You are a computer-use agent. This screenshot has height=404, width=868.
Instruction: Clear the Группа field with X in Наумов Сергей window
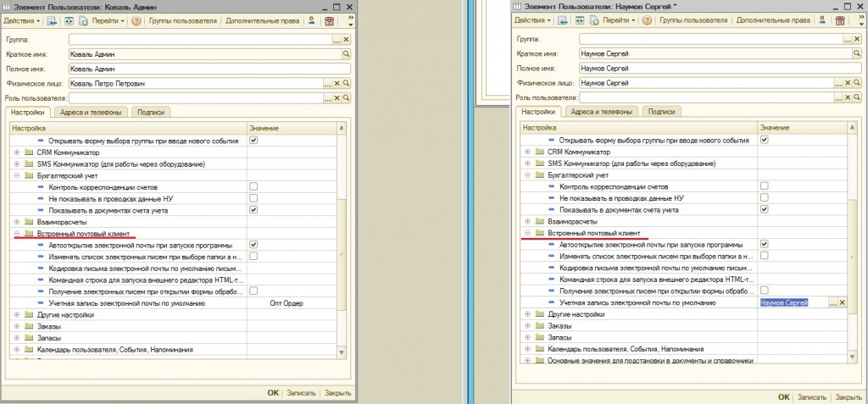[x=857, y=40]
